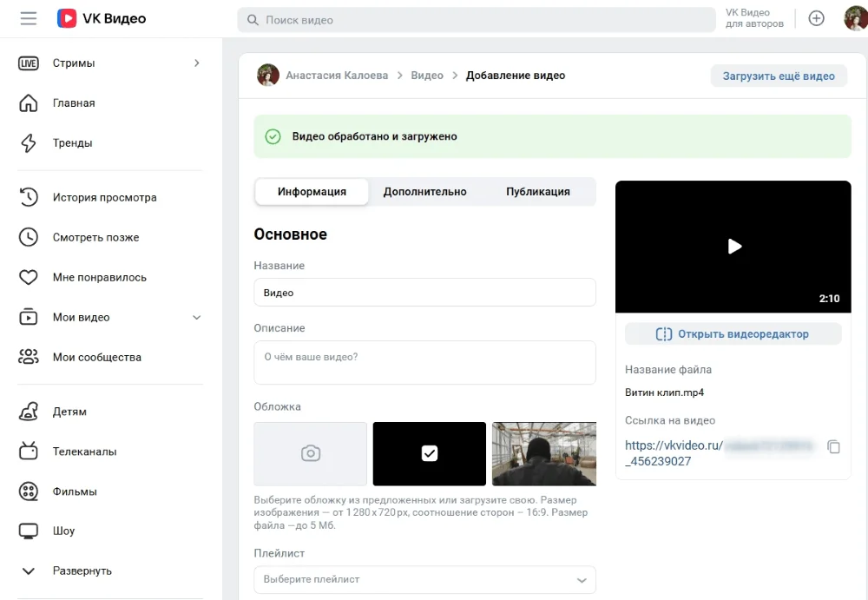
Task: Open the hamburger menu icon
Action: 29,18
